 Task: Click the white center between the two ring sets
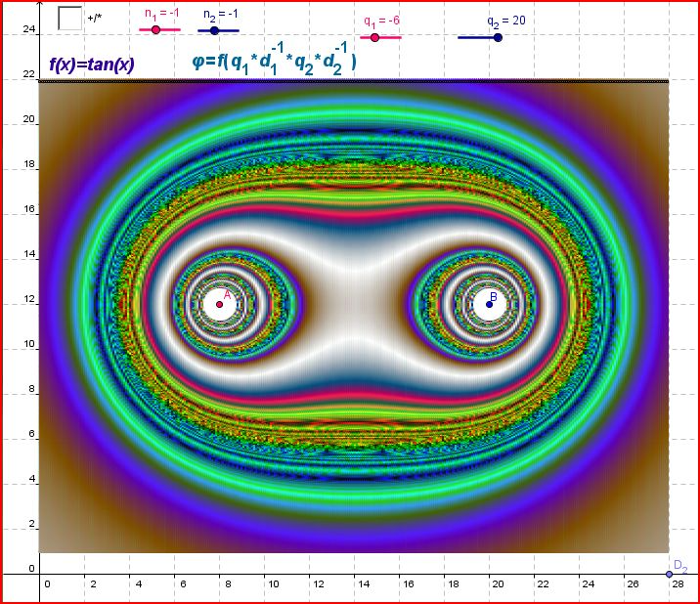[x=354, y=304]
